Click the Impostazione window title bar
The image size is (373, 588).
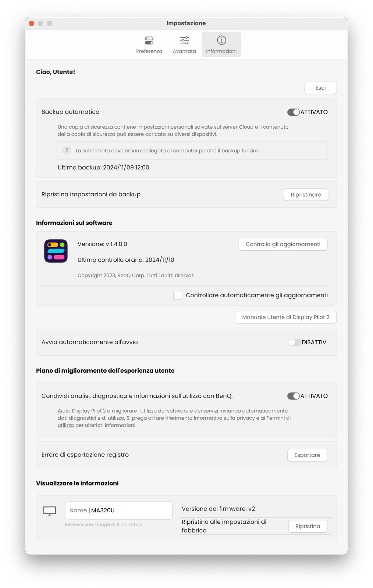[x=186, y=23]
